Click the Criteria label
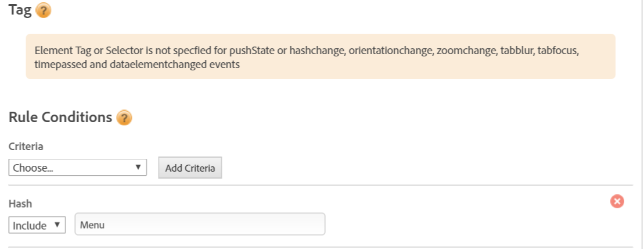 [26, 147]
